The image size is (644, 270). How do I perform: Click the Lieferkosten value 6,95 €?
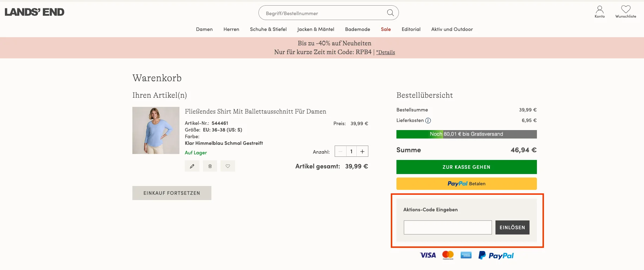(x=529, y=120)
